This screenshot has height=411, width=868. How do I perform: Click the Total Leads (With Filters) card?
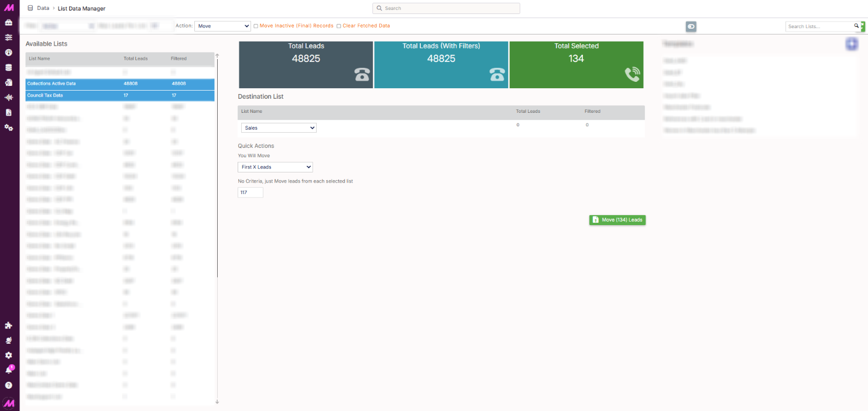click(x=441, y=65)
